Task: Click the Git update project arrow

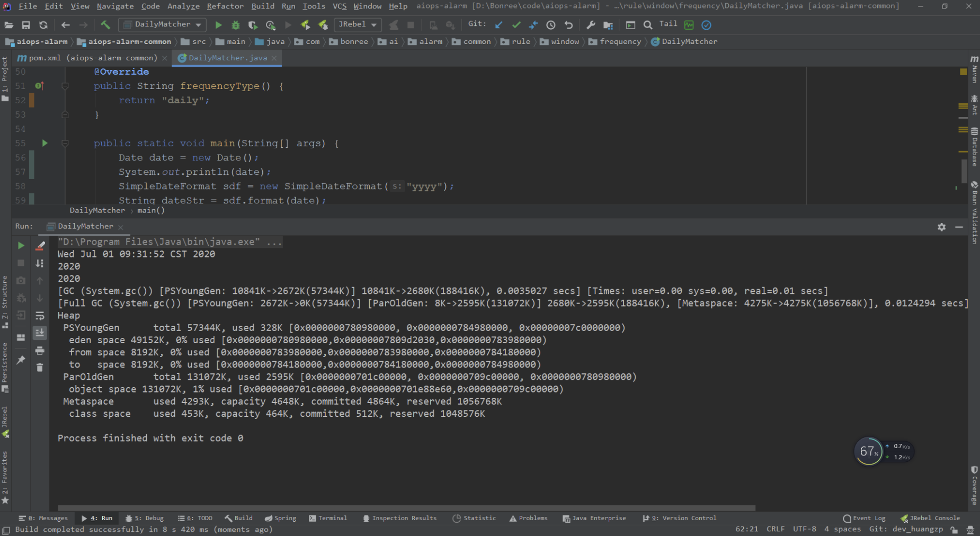Action: [499, 25]
